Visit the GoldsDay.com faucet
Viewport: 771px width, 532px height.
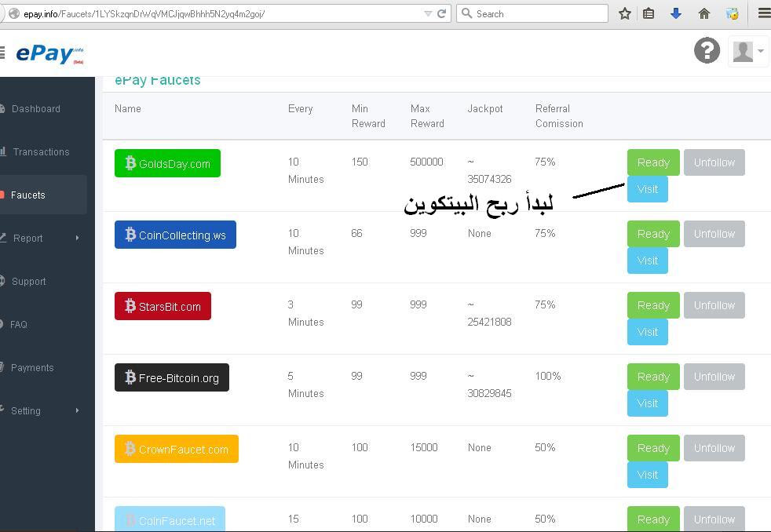click(x=647, y=189)
